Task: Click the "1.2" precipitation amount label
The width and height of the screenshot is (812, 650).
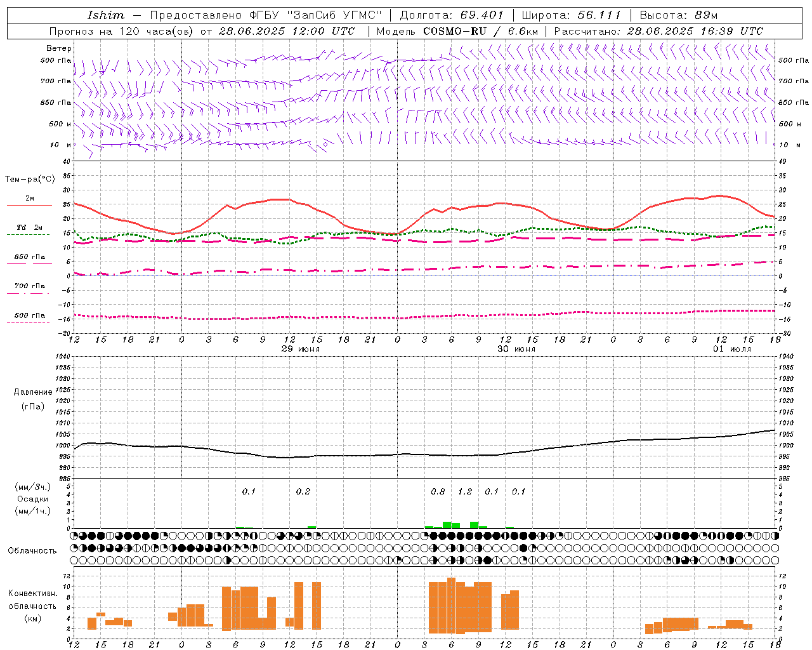Action: pos(465,491)
